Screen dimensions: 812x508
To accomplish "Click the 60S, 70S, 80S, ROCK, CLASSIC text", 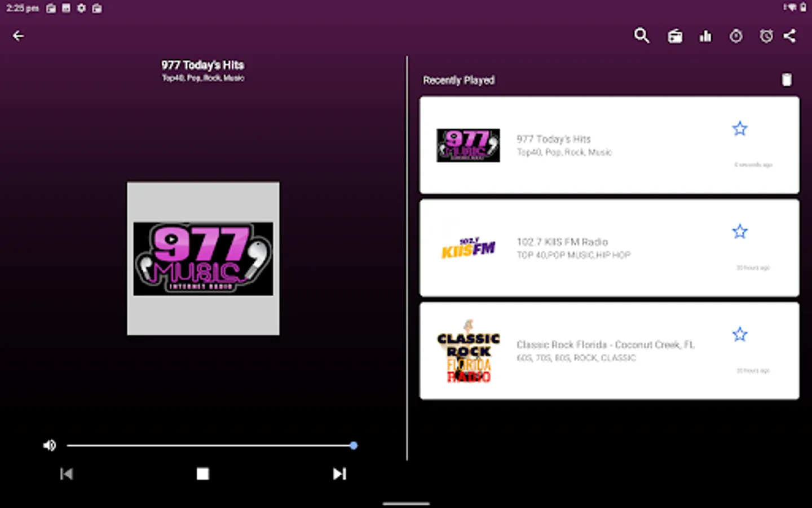I will point(576,358).
